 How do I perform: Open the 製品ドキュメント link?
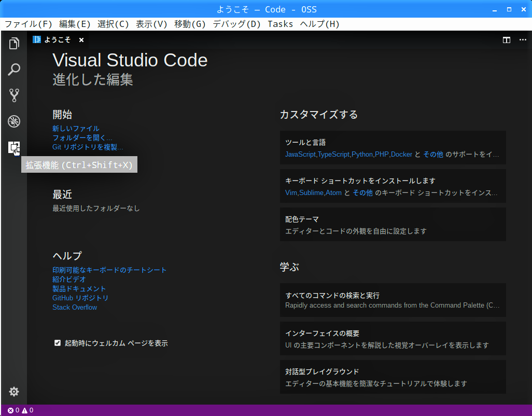click(x=79, y=289)
